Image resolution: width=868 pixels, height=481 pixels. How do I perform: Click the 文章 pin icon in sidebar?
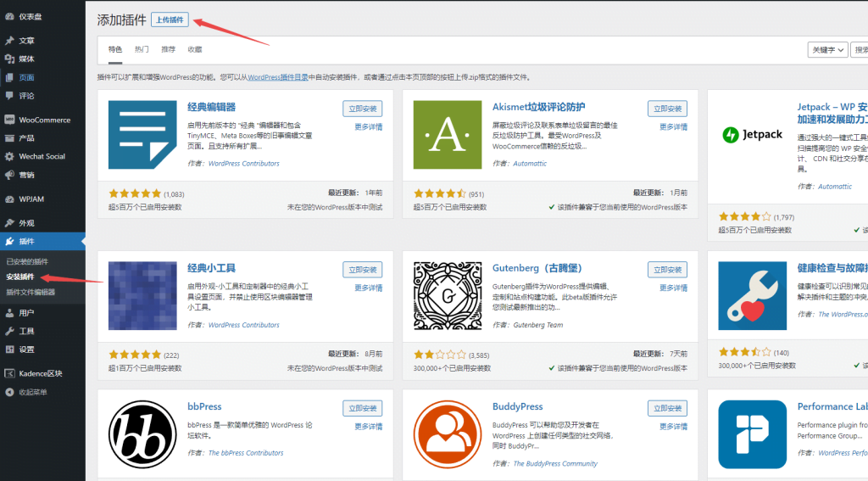pos(9,41)
